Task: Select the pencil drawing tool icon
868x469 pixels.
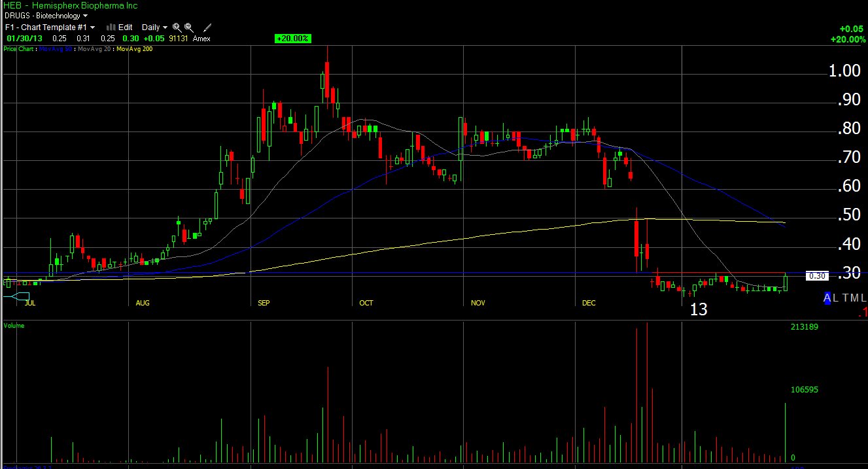Action: coord(207,27)
